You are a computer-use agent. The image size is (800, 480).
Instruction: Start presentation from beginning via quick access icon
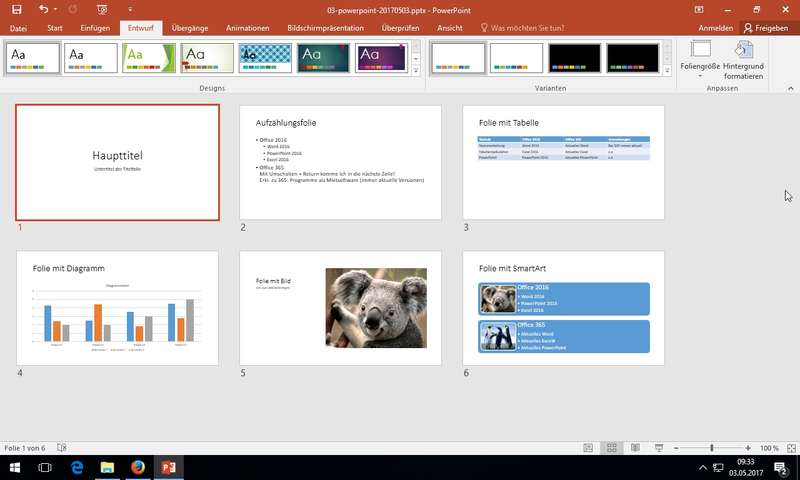102,9
